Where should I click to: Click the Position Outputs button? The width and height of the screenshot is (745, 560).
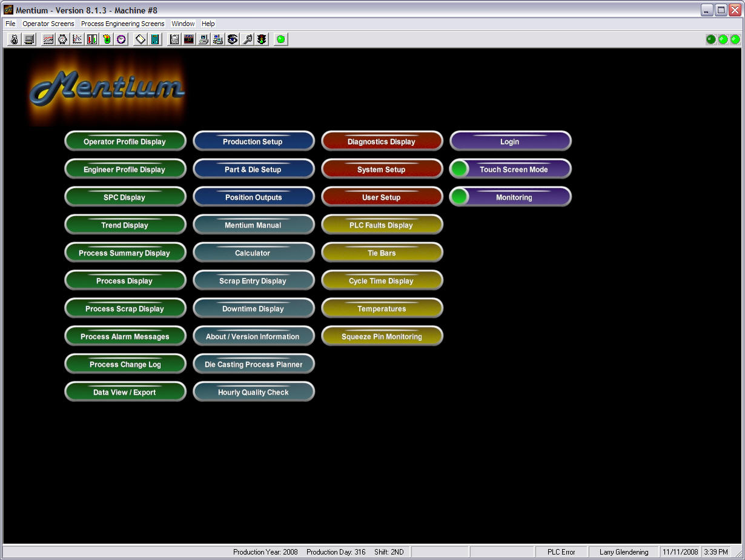[x=254, y=197]
